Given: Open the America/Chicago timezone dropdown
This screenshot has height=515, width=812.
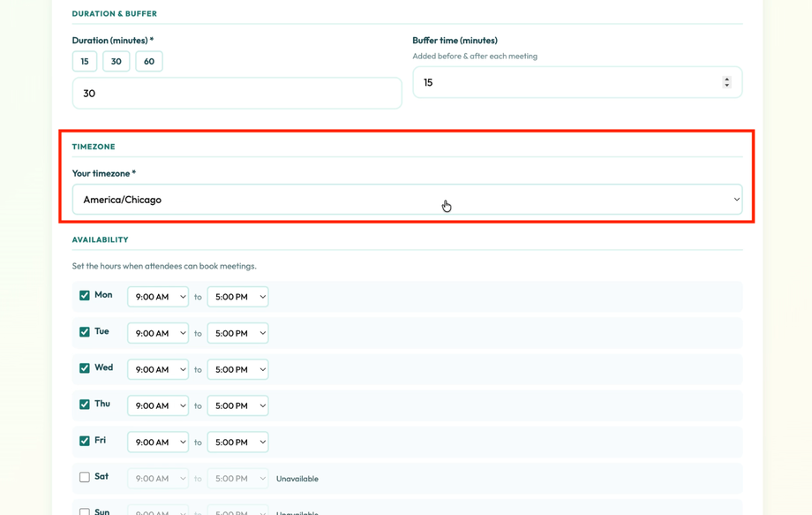Looking at the screenshot, I should (x=409, y=199).
